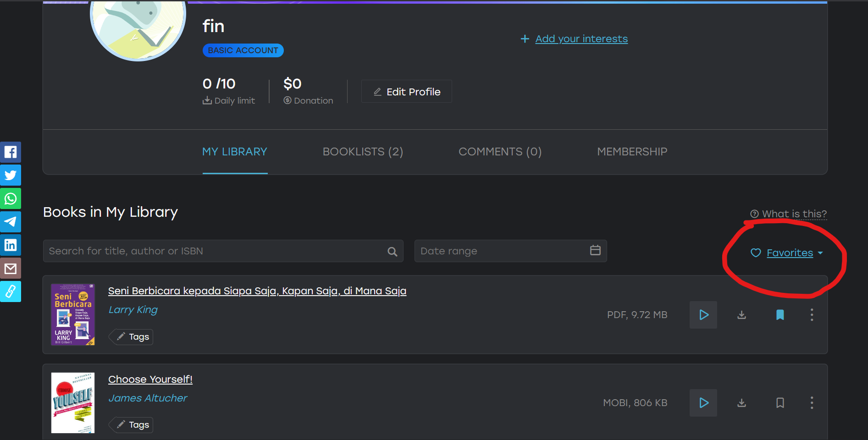Download the Seni Berbicara book

pyautogui.click(x=741, y=315)
